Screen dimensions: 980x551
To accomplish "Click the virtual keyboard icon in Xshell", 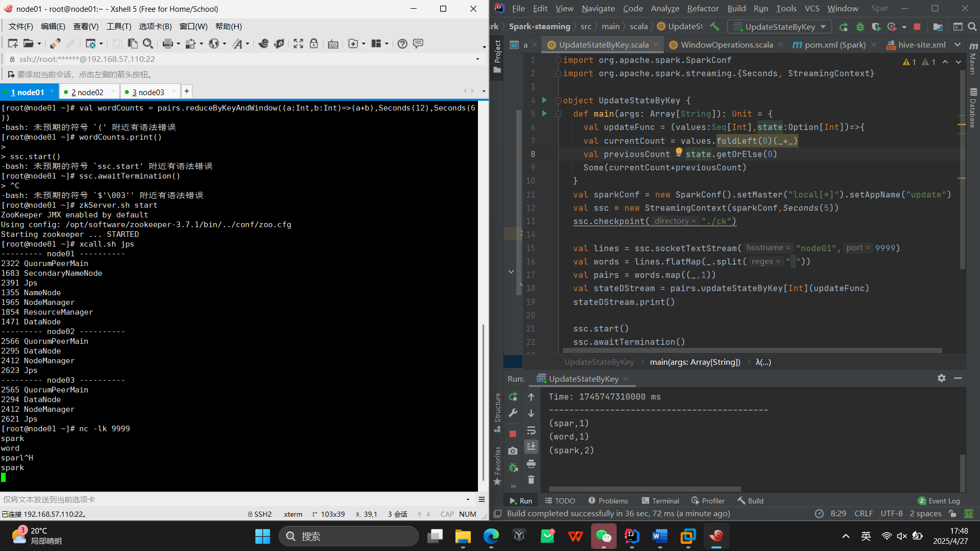I will [333, 43].
